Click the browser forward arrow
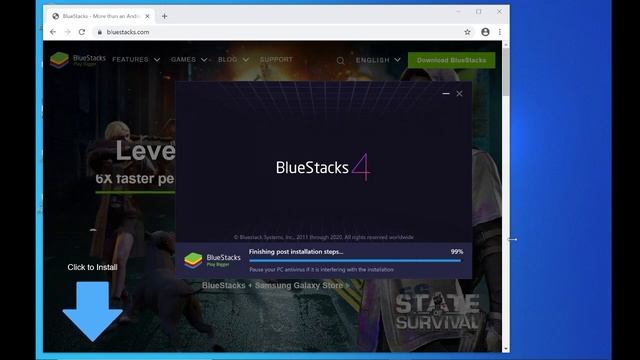 tap(68, 32)
